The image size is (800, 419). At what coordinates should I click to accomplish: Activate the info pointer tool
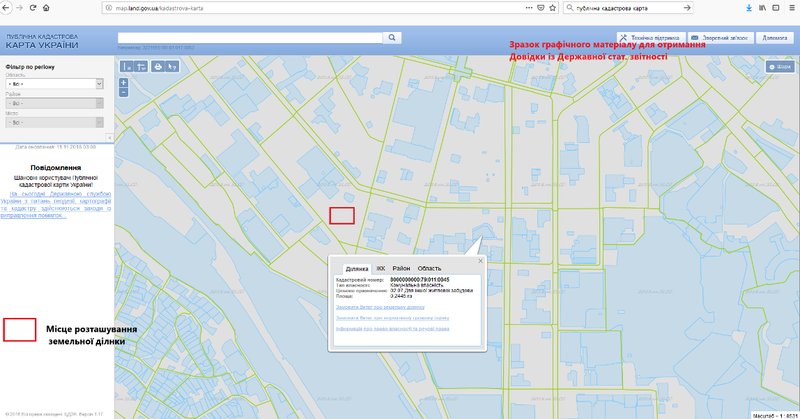[172, 67]
